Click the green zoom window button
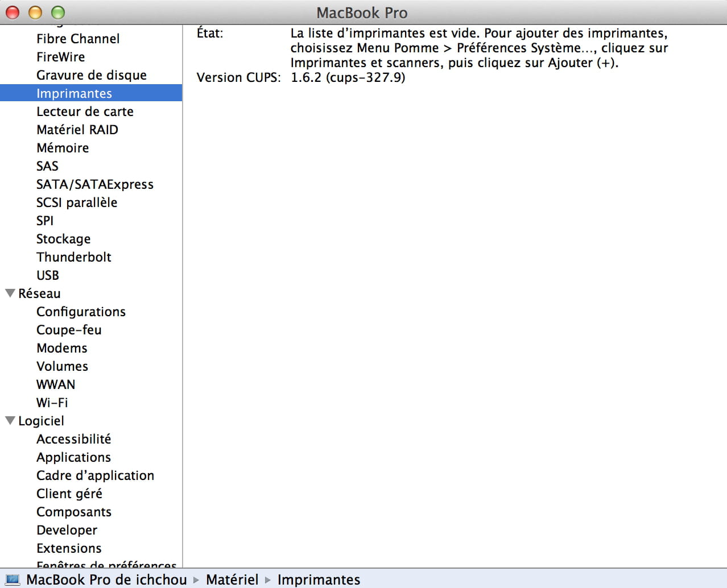 pyautogui.click(x=58, y=13)
